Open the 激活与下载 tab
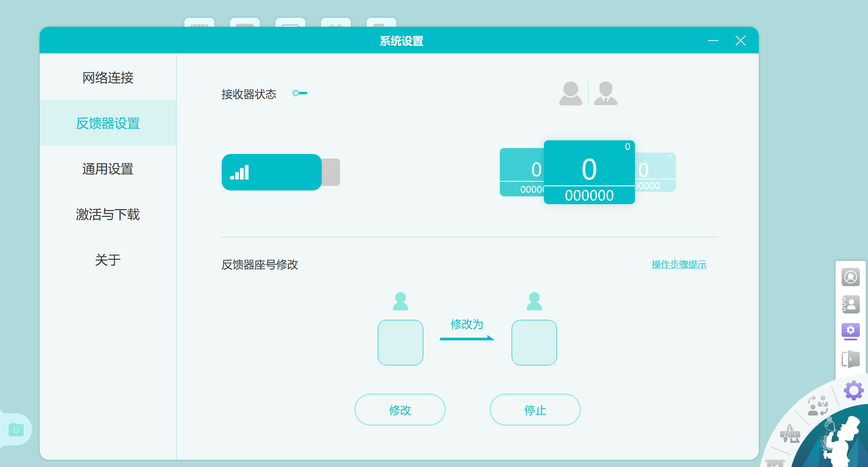This screenshot has height=467, width=868. coord(108,214)
